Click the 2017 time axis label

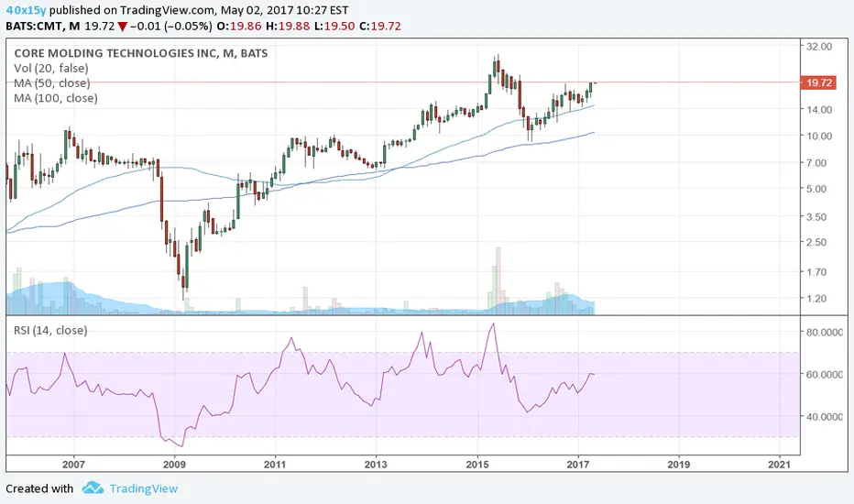point(578,465)
